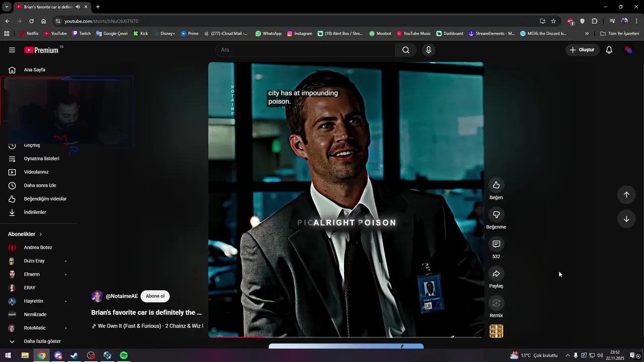Open the Chrome extensions puzzle icon
The height and width of the screenshot is (362, 644).
click(x=595, y=21)
